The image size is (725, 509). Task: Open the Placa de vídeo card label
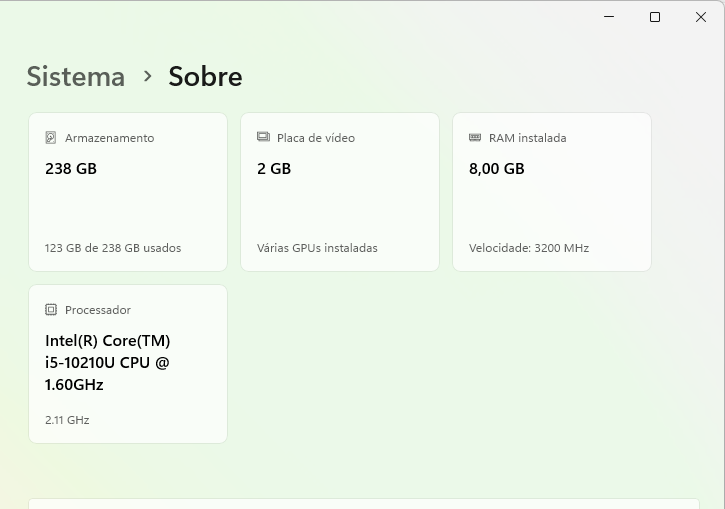315,138
